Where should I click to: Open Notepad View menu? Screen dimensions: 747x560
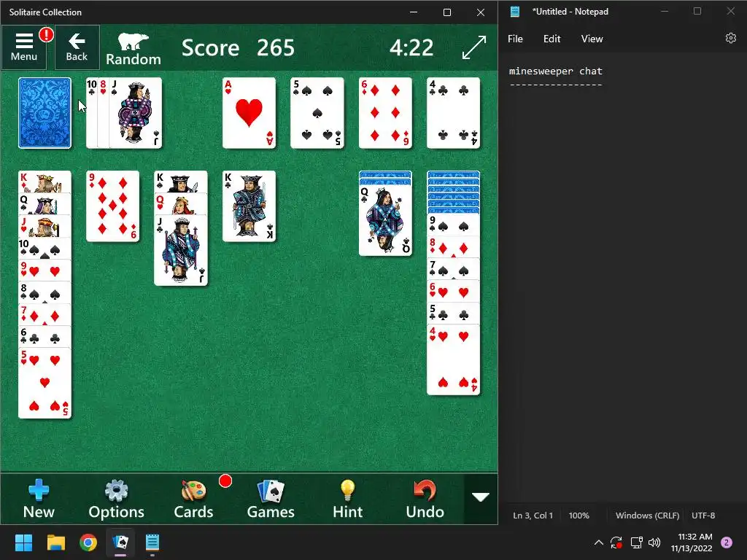(x=592, y=39)
